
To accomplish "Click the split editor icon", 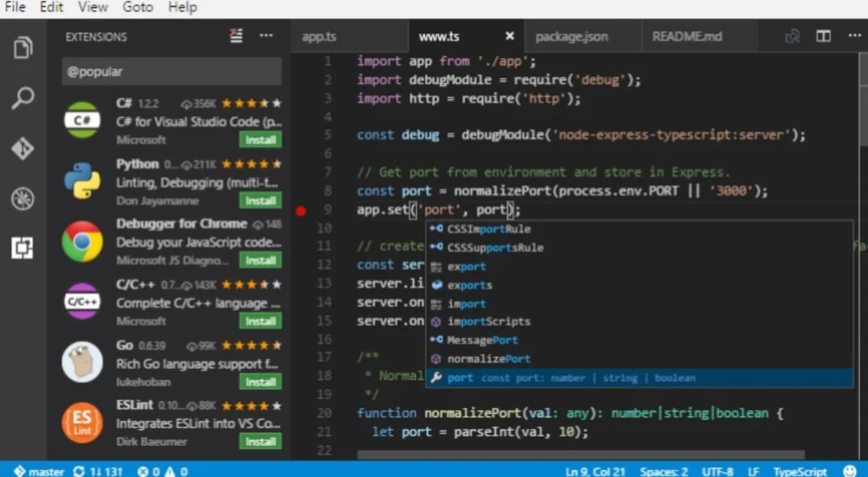I will point(823,36).
